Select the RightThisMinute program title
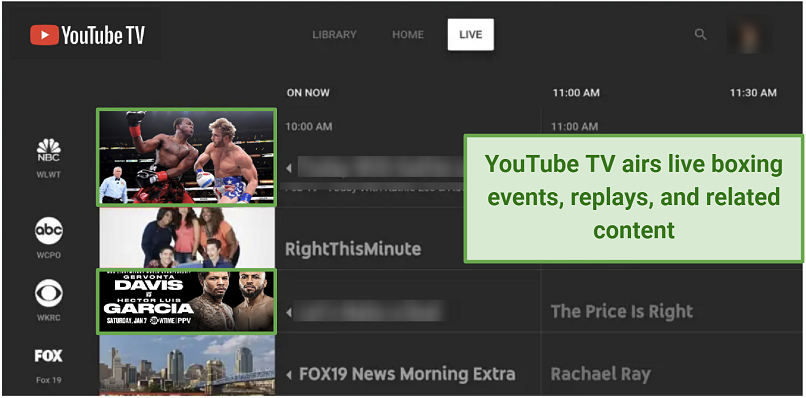The height and width of the screenshot is (398, 806). pos(353,249)
